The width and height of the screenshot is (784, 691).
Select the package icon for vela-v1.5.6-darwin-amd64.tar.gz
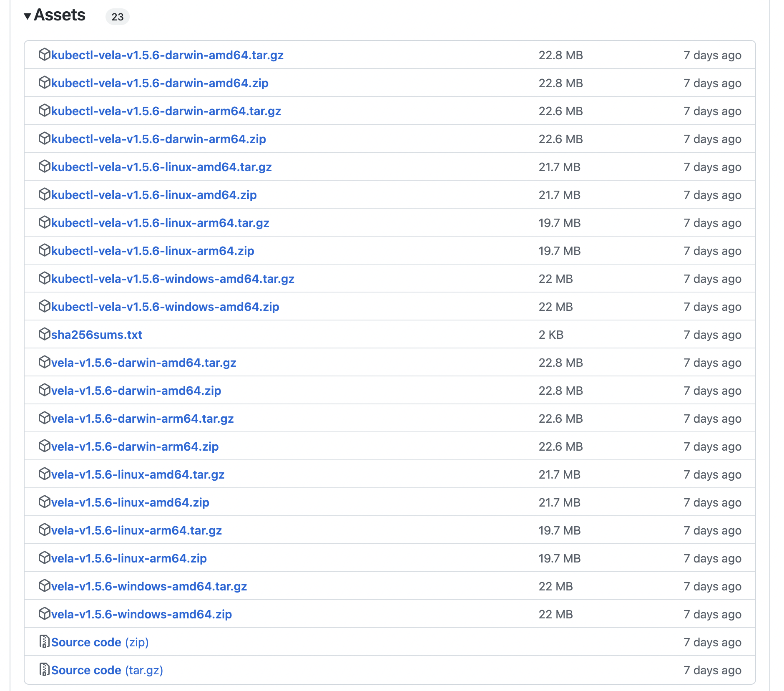coord(44,362)
